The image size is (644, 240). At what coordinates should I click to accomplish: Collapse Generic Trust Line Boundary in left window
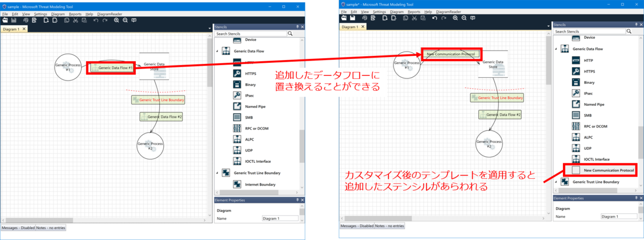(217, 173)
